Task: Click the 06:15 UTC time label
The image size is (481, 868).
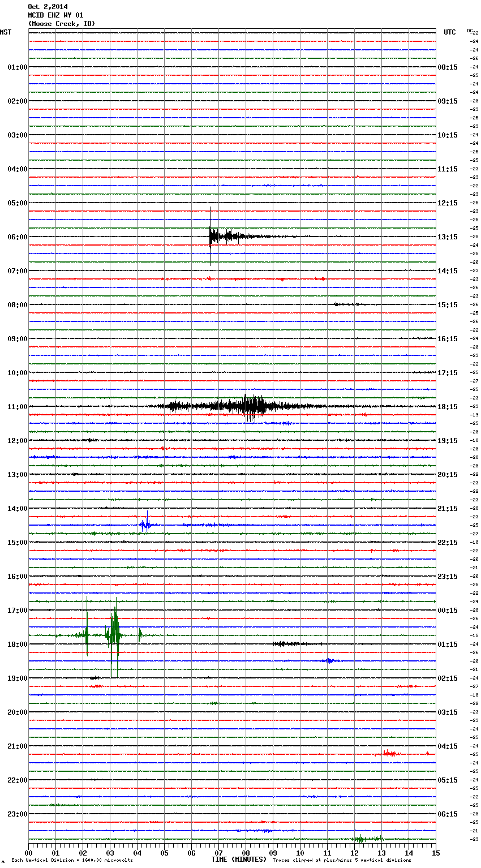Action: coord(448,814)
